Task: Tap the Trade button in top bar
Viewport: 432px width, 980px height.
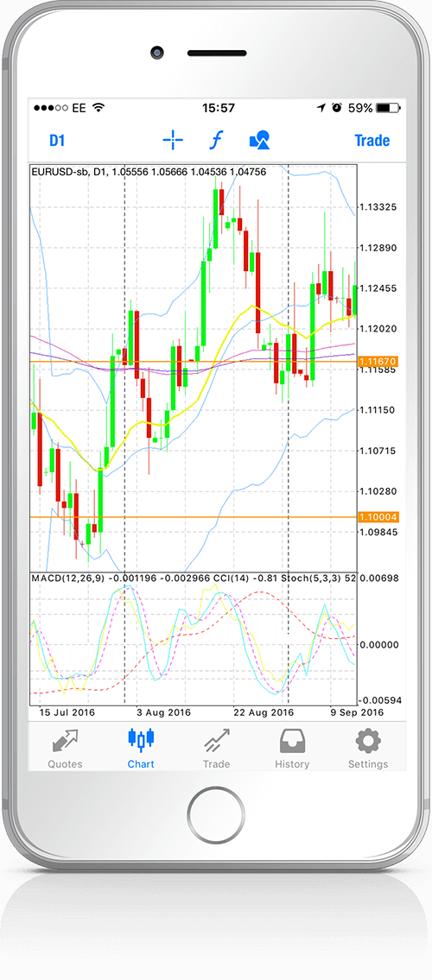Action: coord(372,141)
